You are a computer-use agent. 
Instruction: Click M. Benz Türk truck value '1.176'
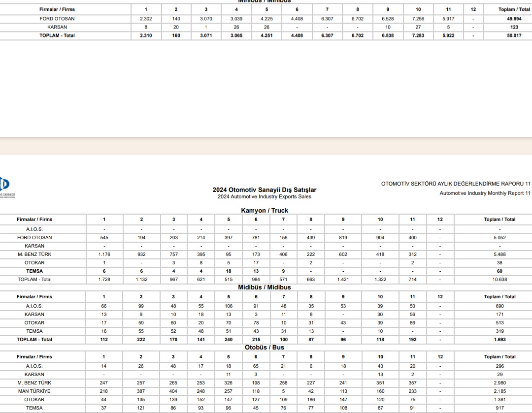pos(104,254)
